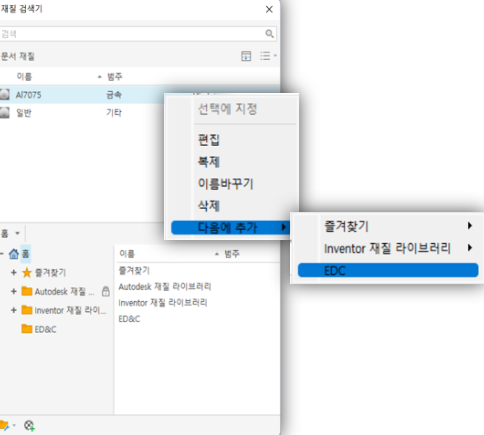Expand the Inventor 재질 library node

(14, 310)
